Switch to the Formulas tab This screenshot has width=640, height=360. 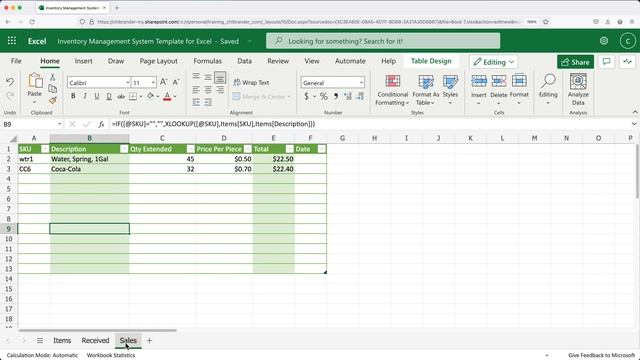207,61
